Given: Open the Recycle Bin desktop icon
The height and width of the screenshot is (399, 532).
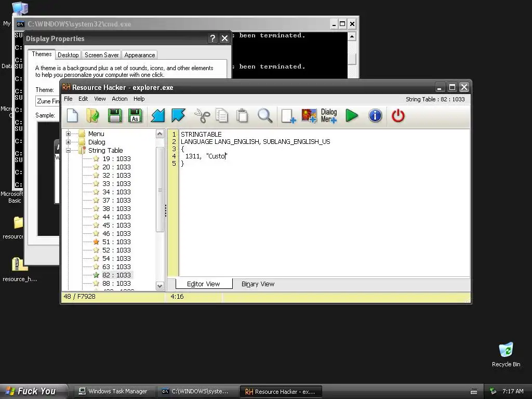Looking at the screenshot, I should coord(506,354).
